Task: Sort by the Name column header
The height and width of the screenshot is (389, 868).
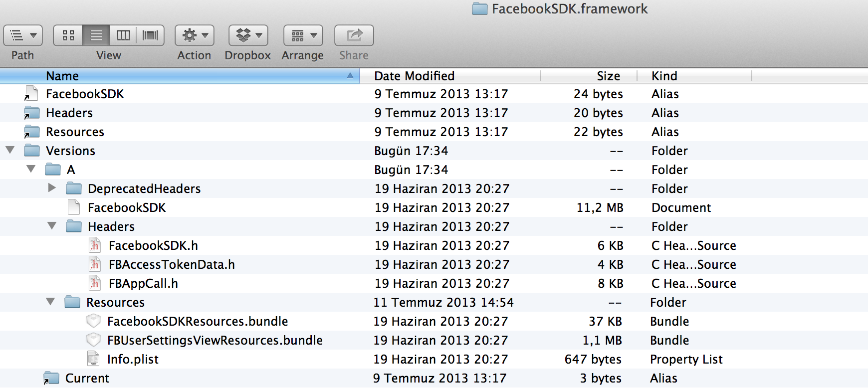Action: coord(180,76)
